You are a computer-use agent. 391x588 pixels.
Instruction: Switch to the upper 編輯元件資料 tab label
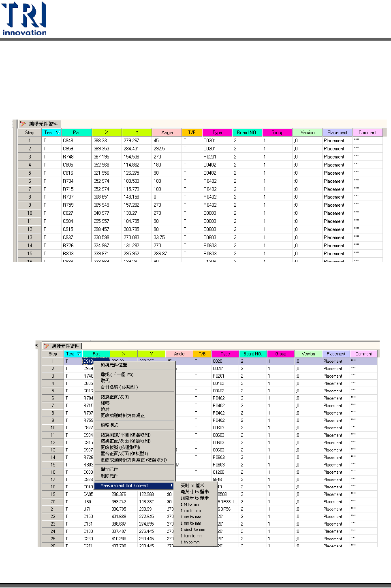tap(43, 124)
